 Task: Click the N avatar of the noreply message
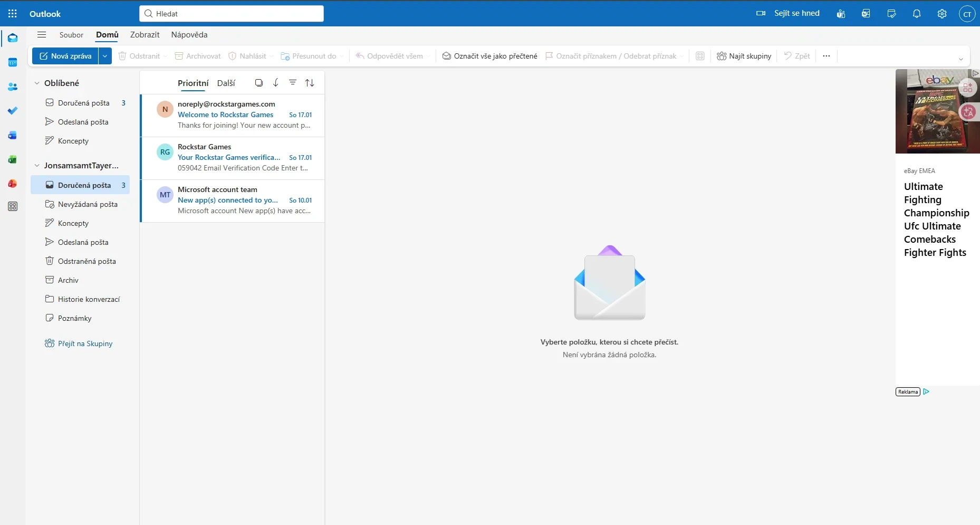pos(165,109)
